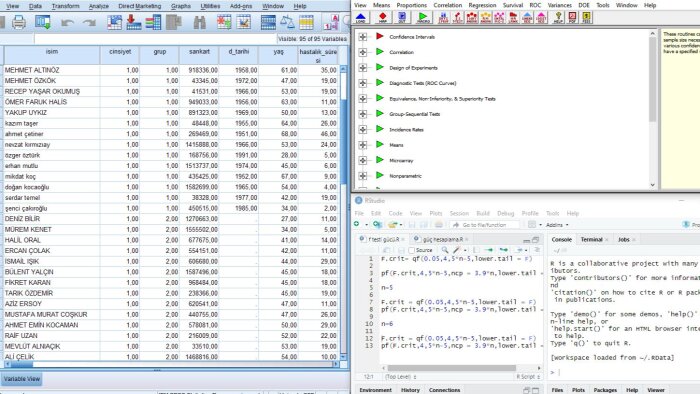Expand the Confidence Intervals tree node

tap(362, 37)
